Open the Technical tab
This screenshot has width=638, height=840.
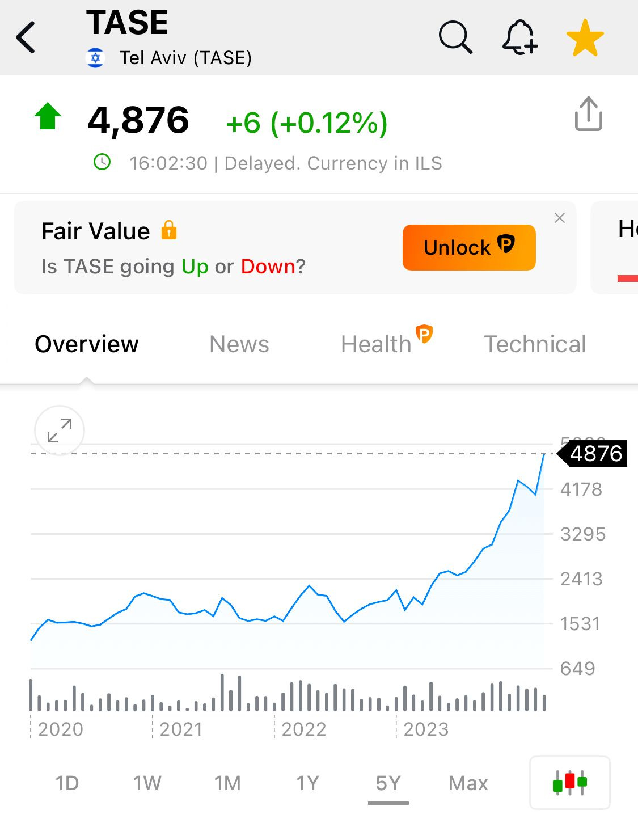(535, 344)
